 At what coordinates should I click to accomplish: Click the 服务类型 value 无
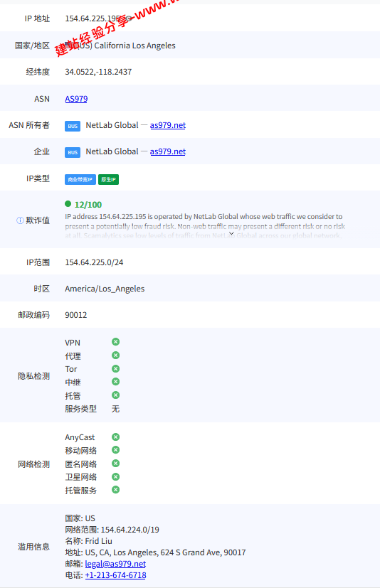[116, 409]
